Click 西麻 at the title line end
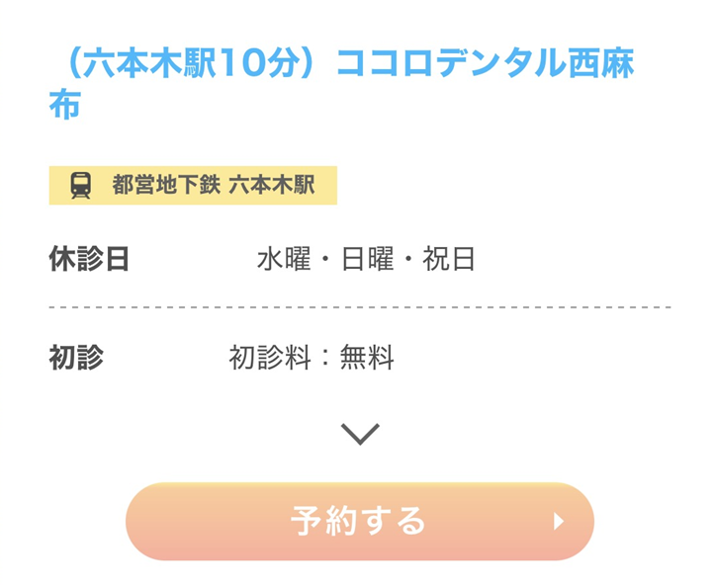The width and height of the screenshot is (715, 588). (599, 63)
